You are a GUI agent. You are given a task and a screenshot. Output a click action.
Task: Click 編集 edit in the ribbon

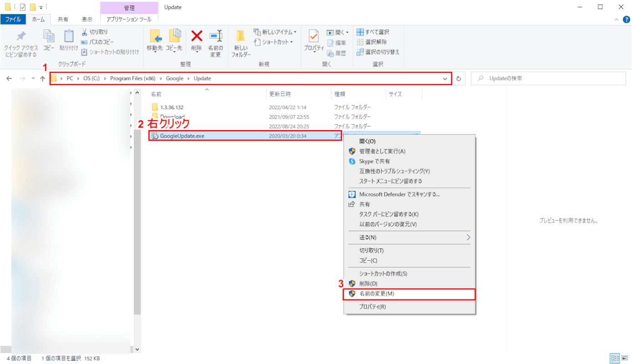coord(336,43)
